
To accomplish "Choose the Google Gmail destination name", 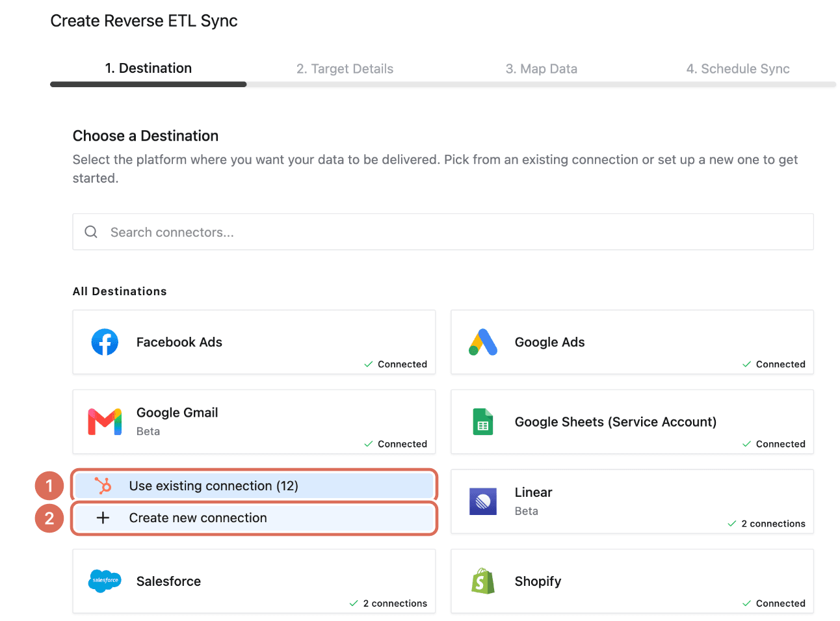I will pyautogui.click(x=177, y=412).
